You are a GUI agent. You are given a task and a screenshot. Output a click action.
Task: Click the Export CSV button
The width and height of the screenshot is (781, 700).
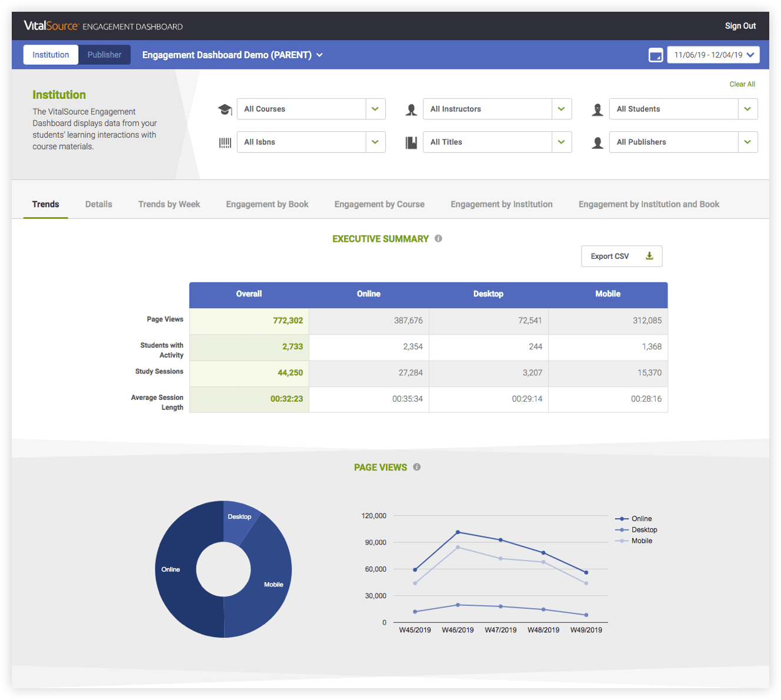622,256
